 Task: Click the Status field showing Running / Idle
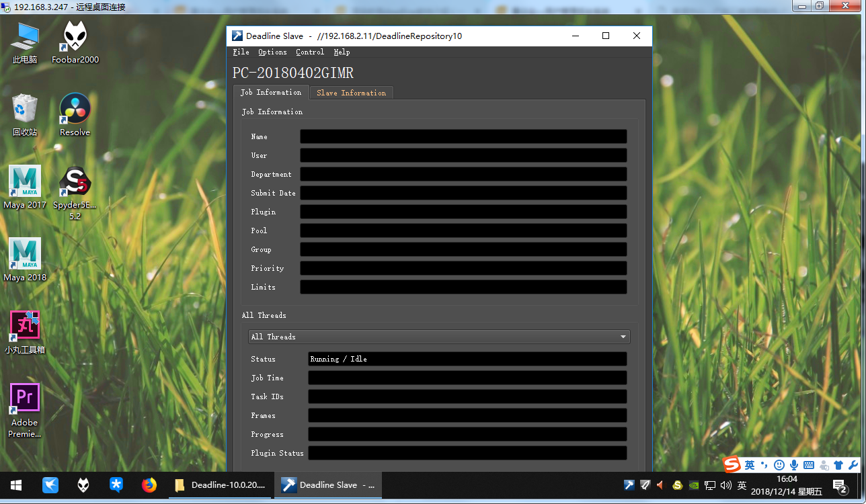point(467,359)
